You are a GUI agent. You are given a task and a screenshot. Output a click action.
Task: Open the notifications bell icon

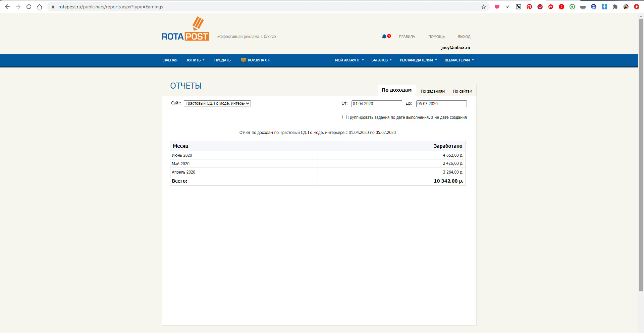click(x=384, y=37)
